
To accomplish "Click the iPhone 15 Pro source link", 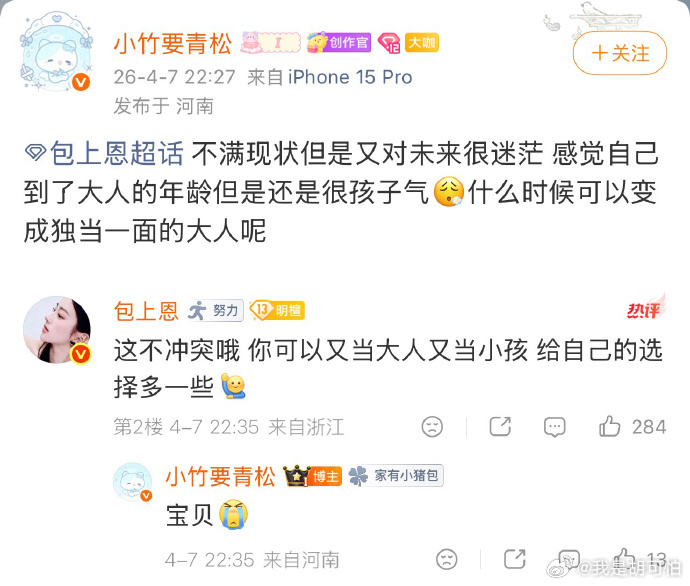I will (350, 77).
